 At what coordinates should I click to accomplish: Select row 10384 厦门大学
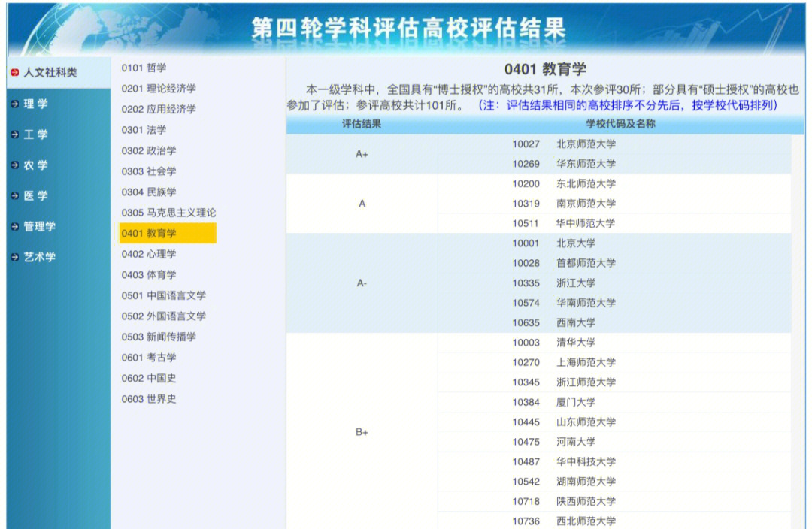[x=615, y=402]
